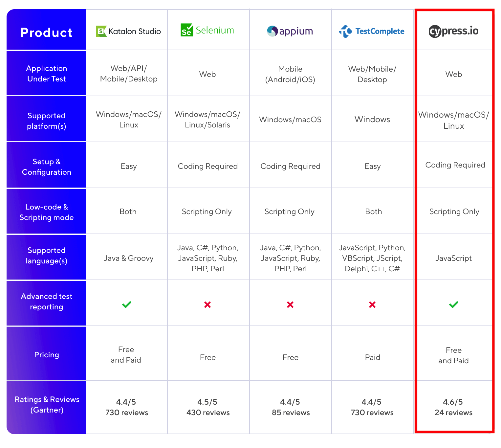
Task: Select the Supported platform(s) row header
Action: pos(46,119)
